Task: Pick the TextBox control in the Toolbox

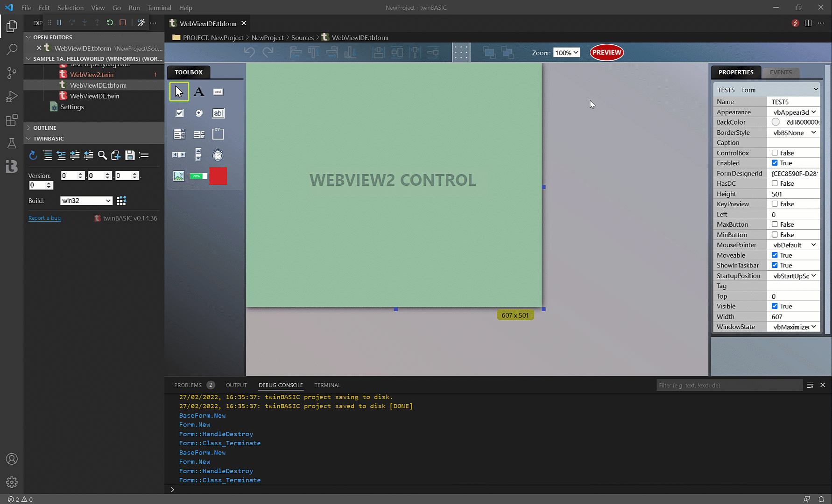Action: point(218,113)
